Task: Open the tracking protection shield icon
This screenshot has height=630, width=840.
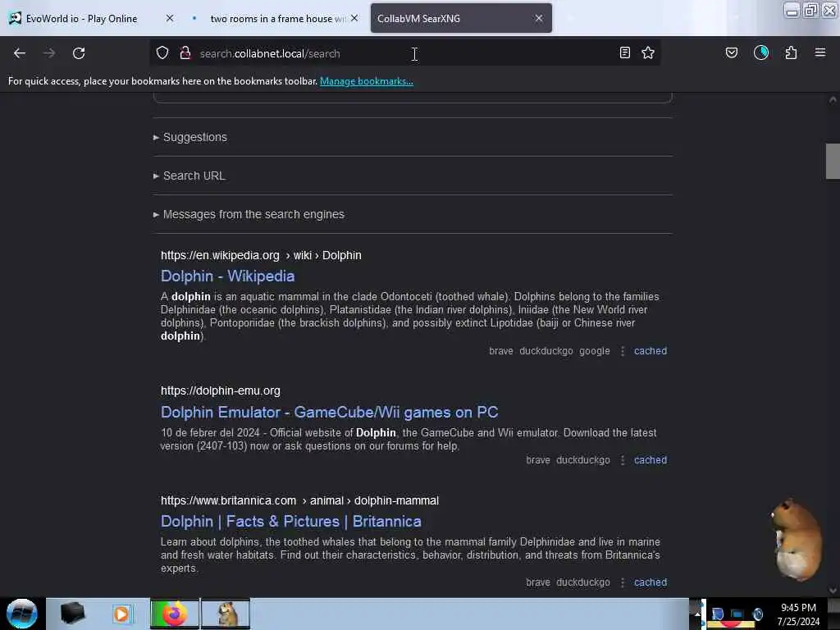Action: 162,53
